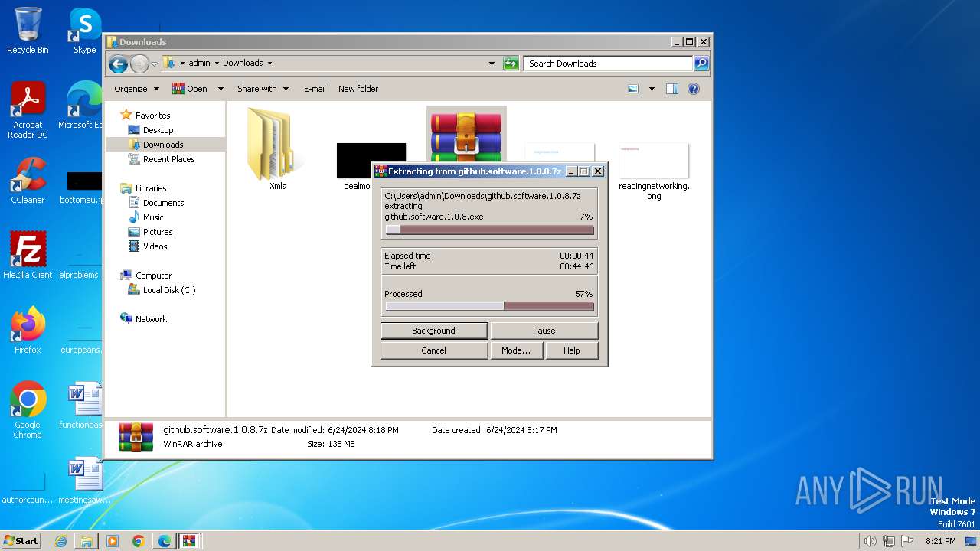Select Recent Places under Favorites

168,159
